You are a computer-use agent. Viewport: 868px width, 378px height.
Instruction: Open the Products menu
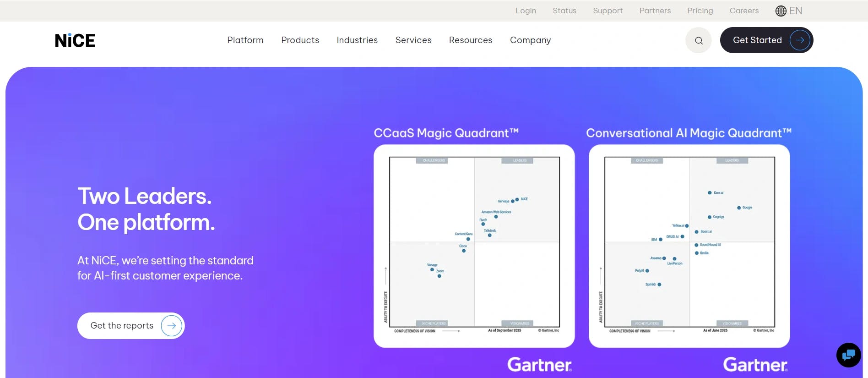(300, 40)
